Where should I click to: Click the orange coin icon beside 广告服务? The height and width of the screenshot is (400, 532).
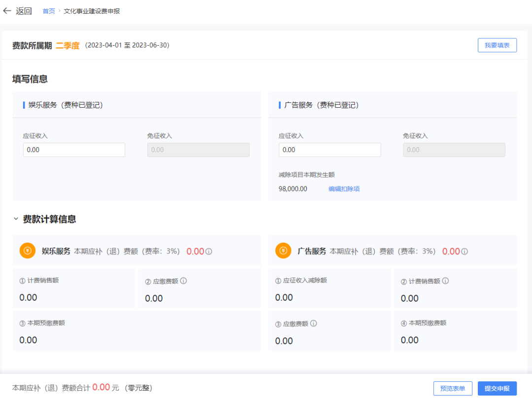click(x=283, y=250)
